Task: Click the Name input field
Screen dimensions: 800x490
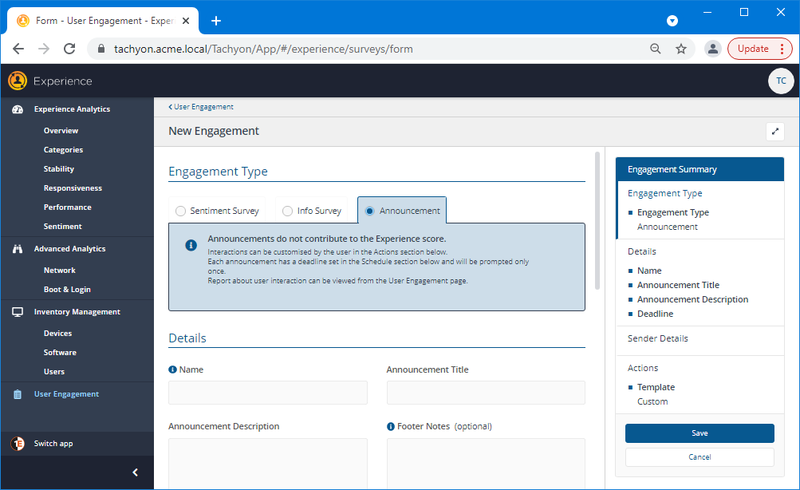Action: (268, 393)
